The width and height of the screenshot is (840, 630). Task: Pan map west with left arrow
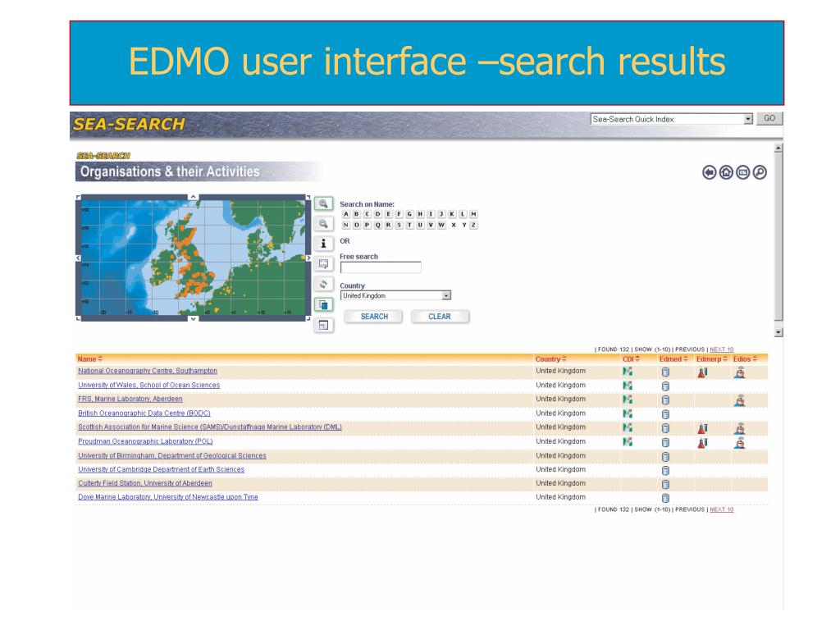pyautogui.click(x=78, y=258)
